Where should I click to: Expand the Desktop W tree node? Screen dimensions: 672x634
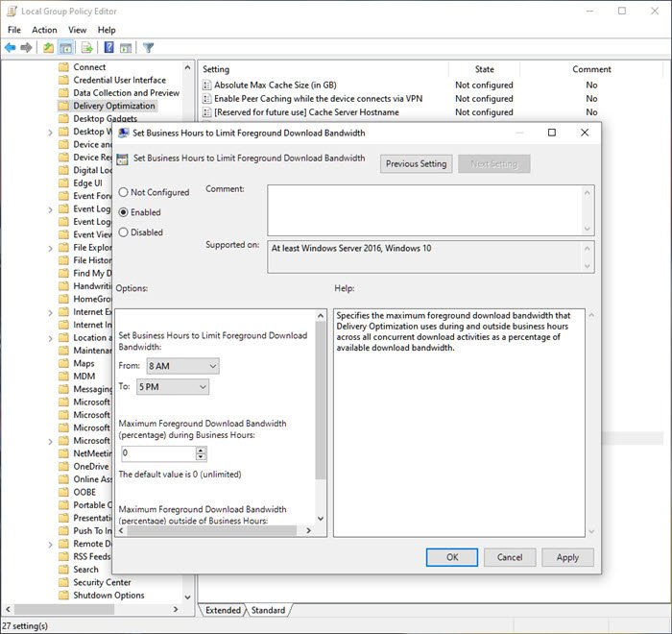pyautogui.click(x=50, y=133)
